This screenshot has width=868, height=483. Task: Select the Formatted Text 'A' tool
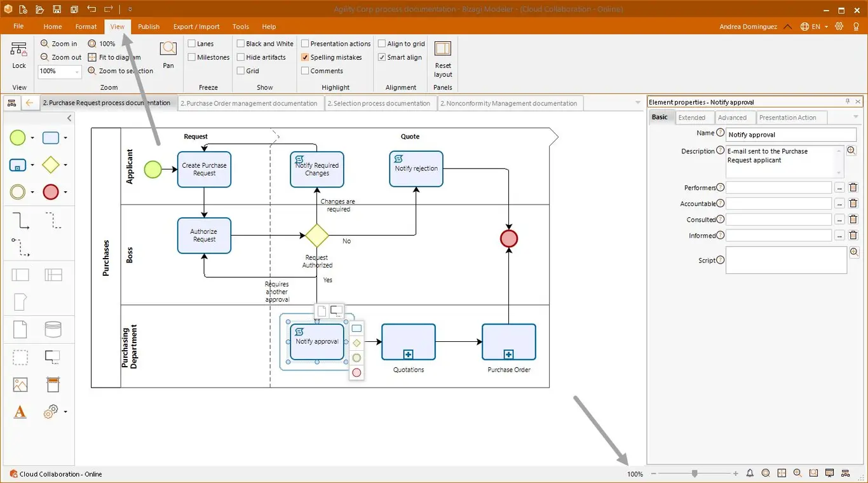pos(20,412)
